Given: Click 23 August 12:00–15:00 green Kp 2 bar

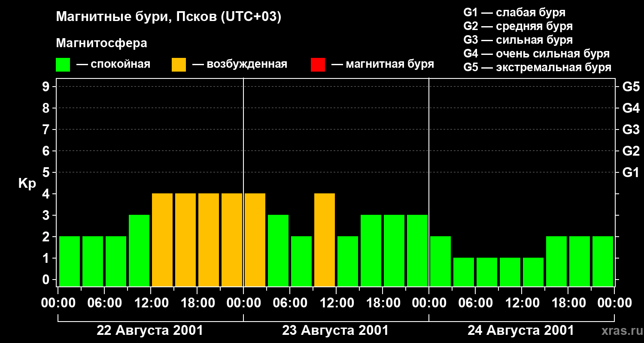Looking at the screenshot, I should point(348,261).
